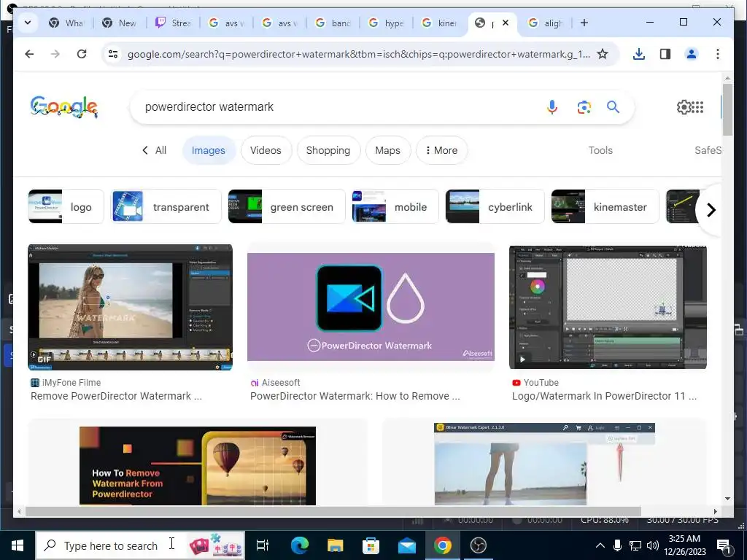
Task: Open the iMyFone Filme beach image result
Action: point(130,307)
